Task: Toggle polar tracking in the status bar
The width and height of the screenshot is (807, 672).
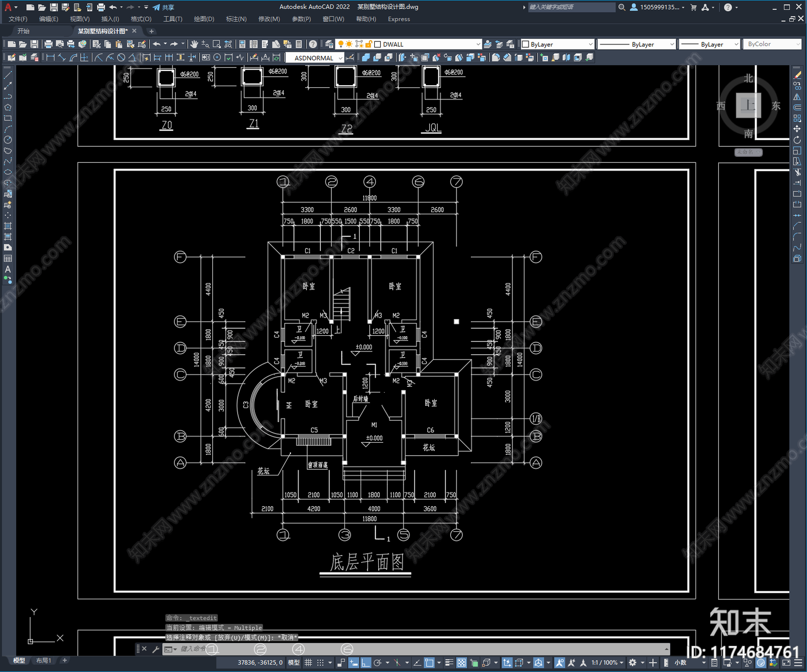Action: tap(377, 663)
